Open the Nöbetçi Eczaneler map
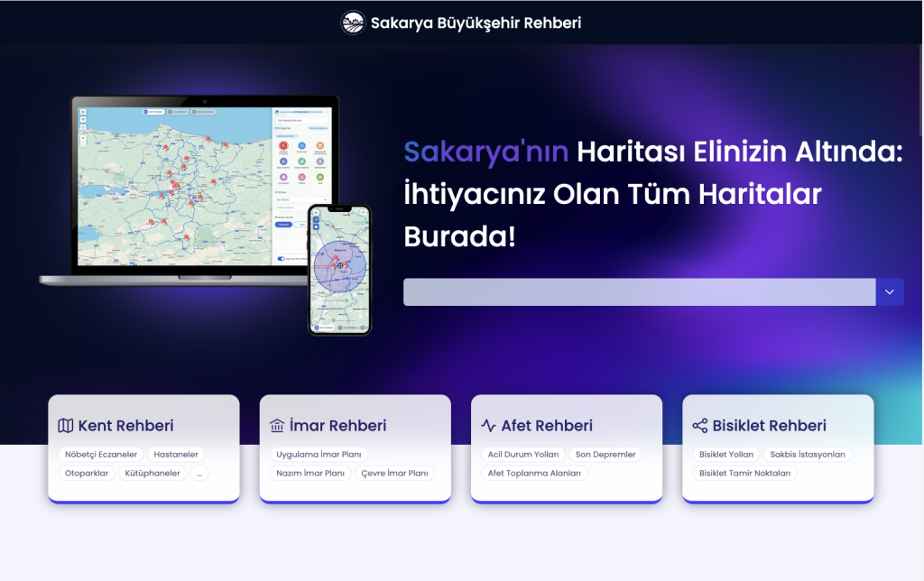Screen dimensions: 924x581 (x=100, y=455)
